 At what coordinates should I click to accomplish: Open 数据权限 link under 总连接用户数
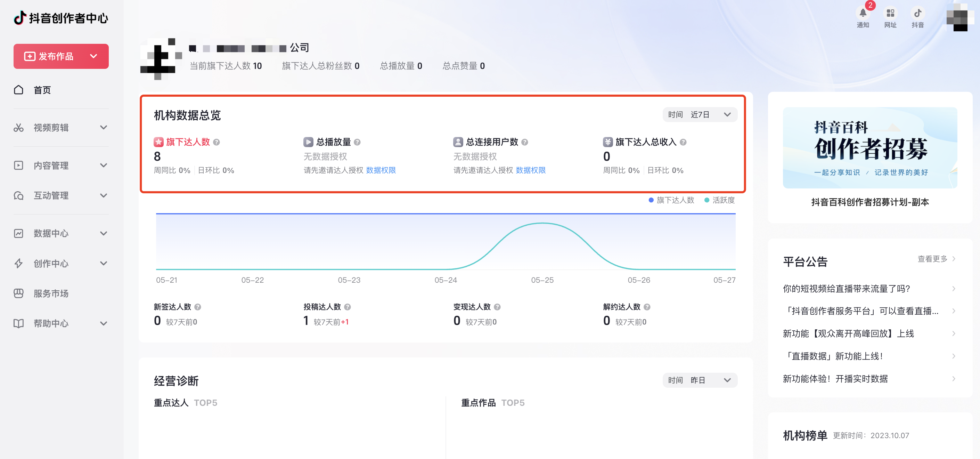tap(531, 170)
